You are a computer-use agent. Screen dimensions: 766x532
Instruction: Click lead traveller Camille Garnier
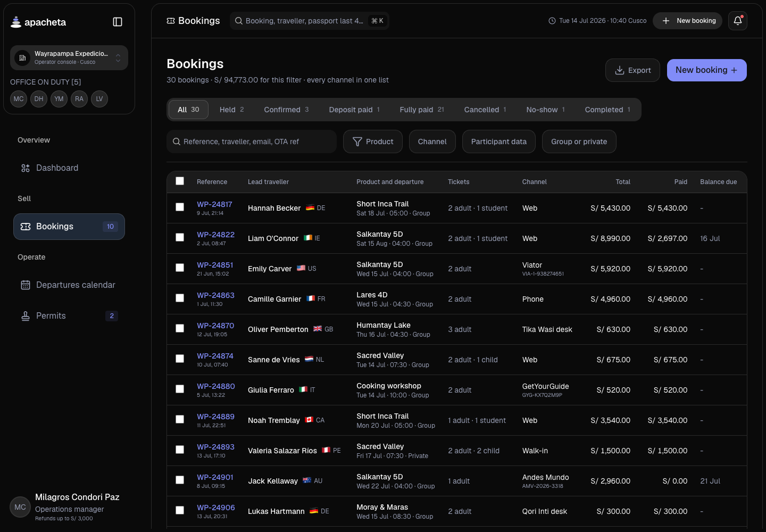tap(274, 299)
